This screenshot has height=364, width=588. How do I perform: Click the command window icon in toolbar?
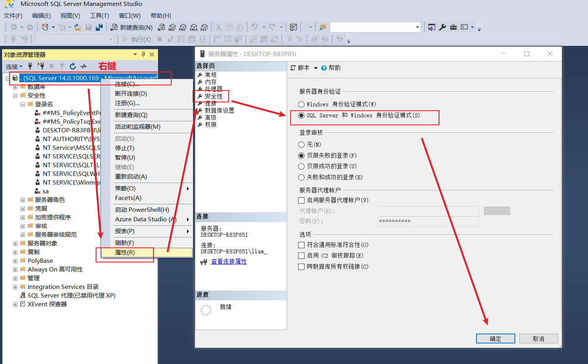click(464, 27)
